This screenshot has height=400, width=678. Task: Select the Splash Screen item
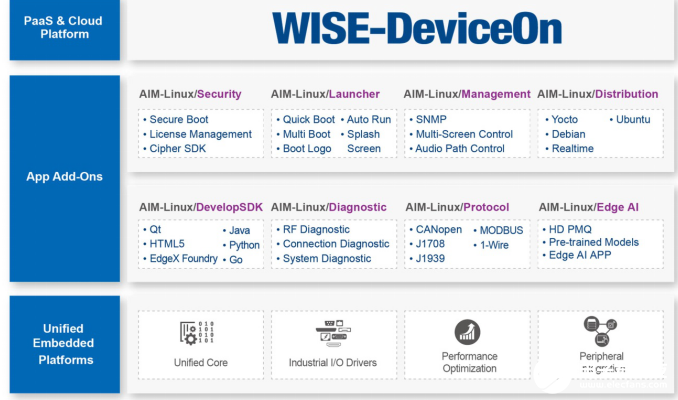point(364,141)
